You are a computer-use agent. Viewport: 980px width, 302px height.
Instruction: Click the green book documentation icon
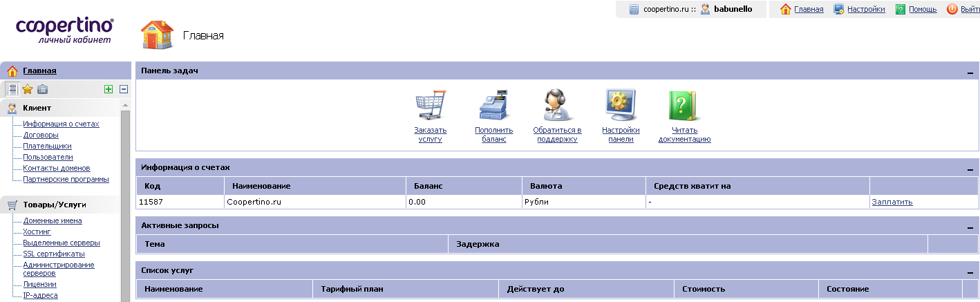pyautogui.click(x=684, y=106)
